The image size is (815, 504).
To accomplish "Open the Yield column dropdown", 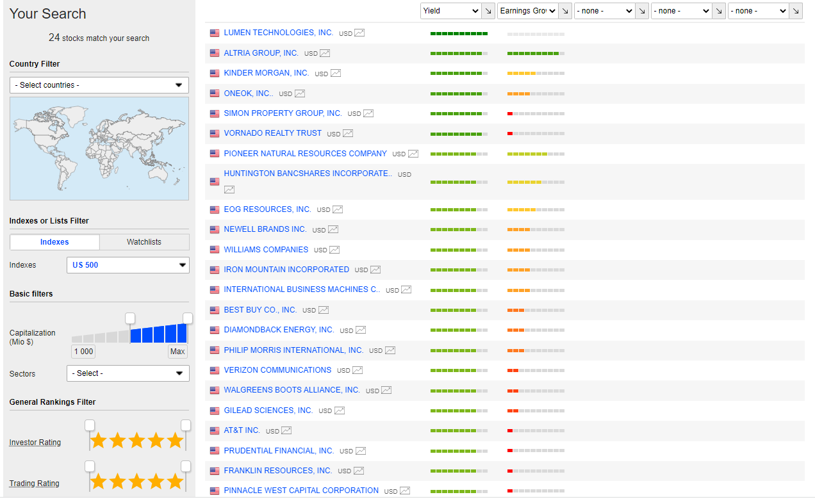I will pos(451,11).
